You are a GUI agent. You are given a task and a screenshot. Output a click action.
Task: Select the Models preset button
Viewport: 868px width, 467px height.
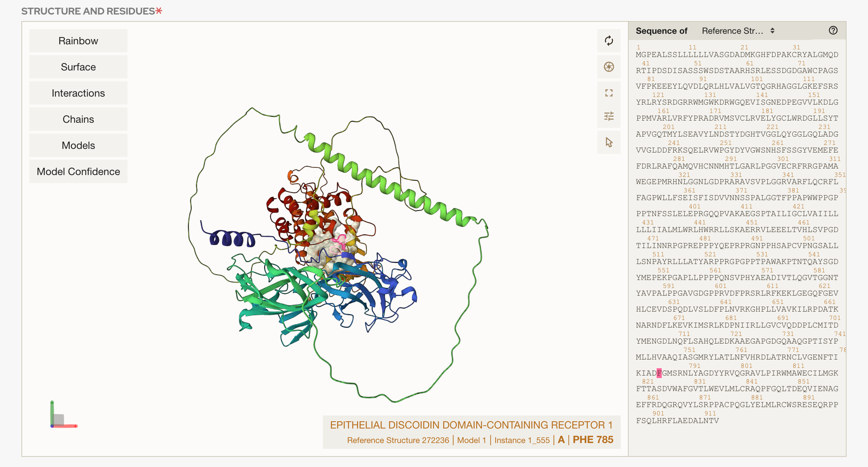78,145
